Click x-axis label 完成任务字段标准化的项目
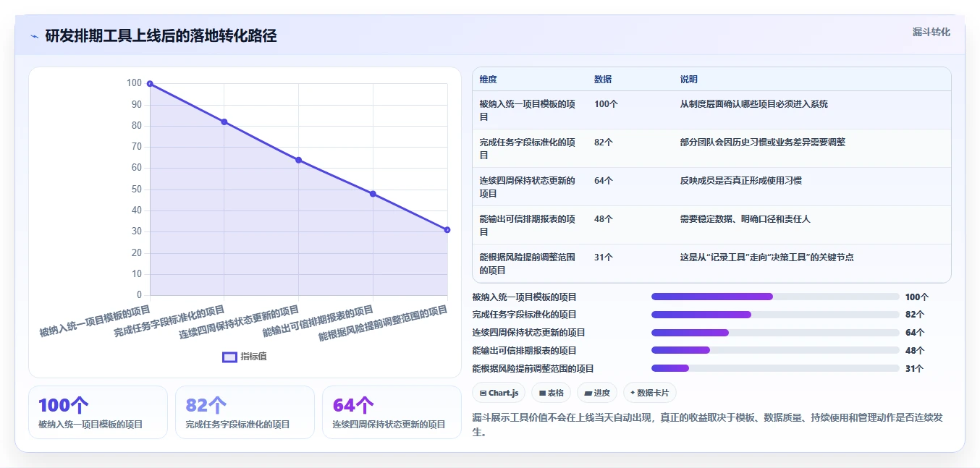Image resolution: width=980 pixels, height=468 pixels. (169, 323)
